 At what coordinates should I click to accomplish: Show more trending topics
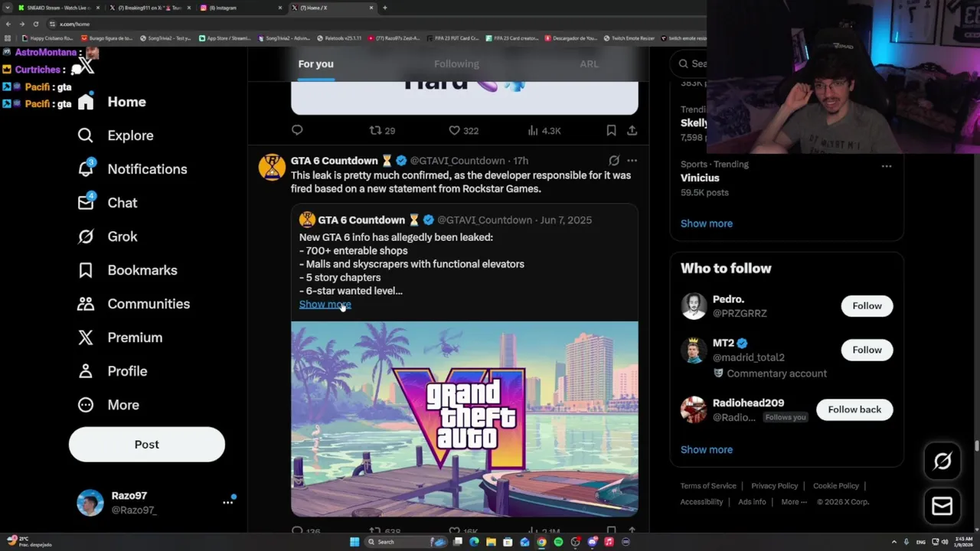tap(707, 223)
